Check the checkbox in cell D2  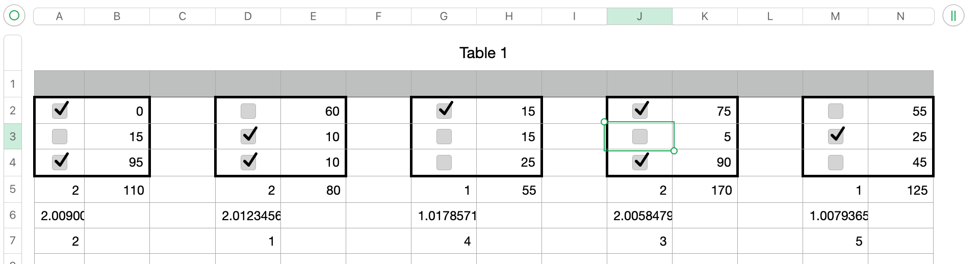pyautogui.click(x=248, y=111)
